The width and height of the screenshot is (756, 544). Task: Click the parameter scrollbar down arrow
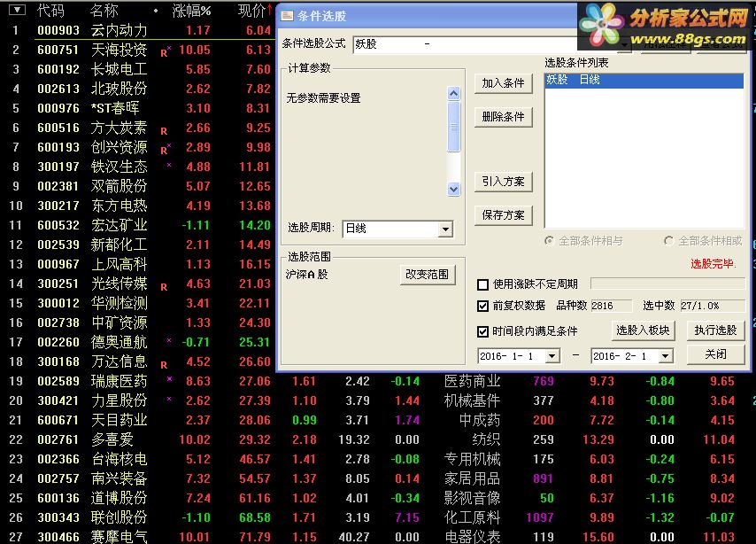(454, 189)
